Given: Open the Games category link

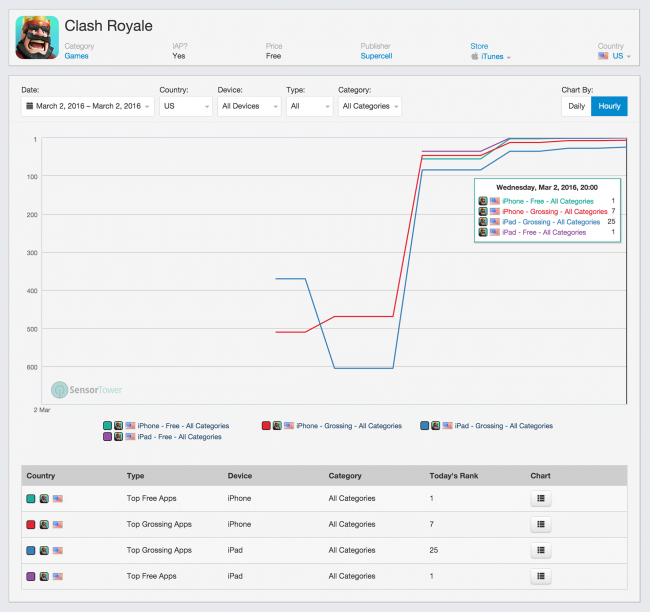Looking at the screenshot, I should [x=76, y=56].
